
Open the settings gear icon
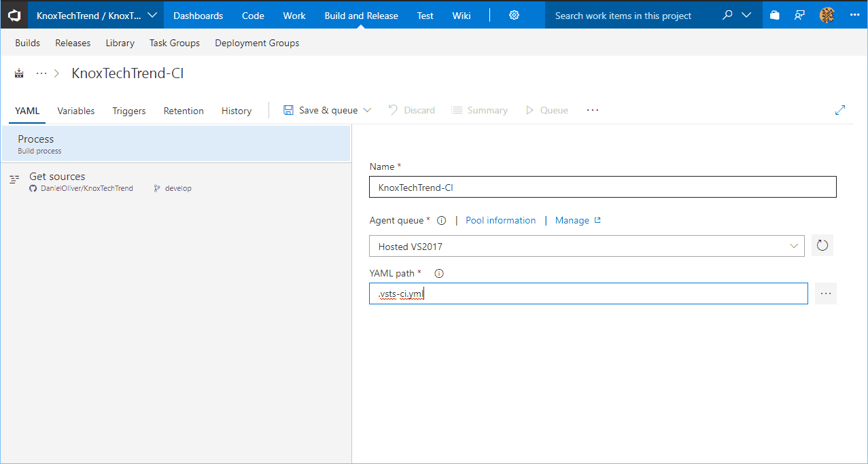515,15
